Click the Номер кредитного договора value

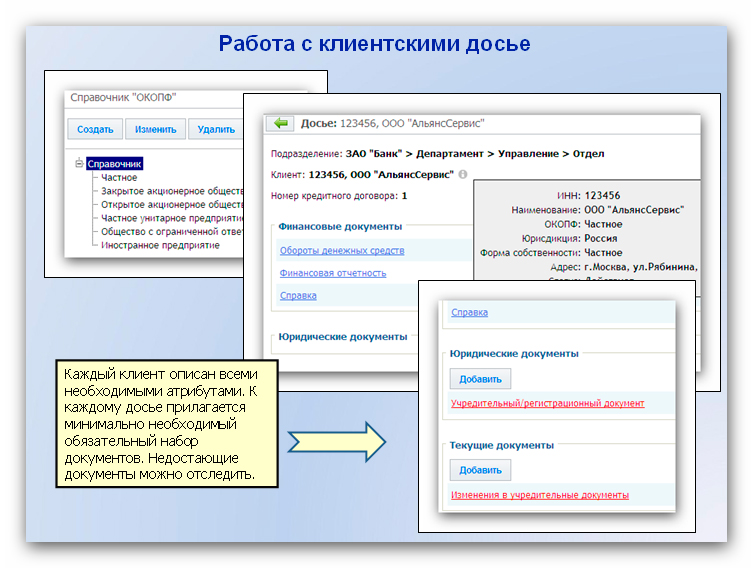[404, 196]
